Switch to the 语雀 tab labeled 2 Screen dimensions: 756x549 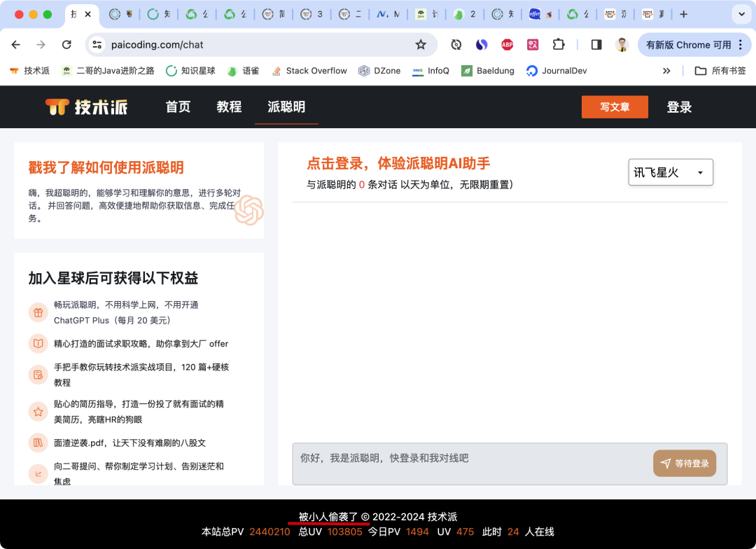pyautogui.click(x=465, y=15)
